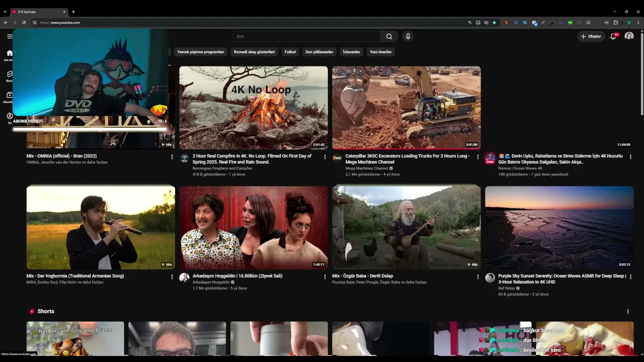This screenshot has height=362, width=644.
Task: Open Mix - Özgür Baba - Dertli Dolap title
Action: pyautogui.click(x=363, y=276)
